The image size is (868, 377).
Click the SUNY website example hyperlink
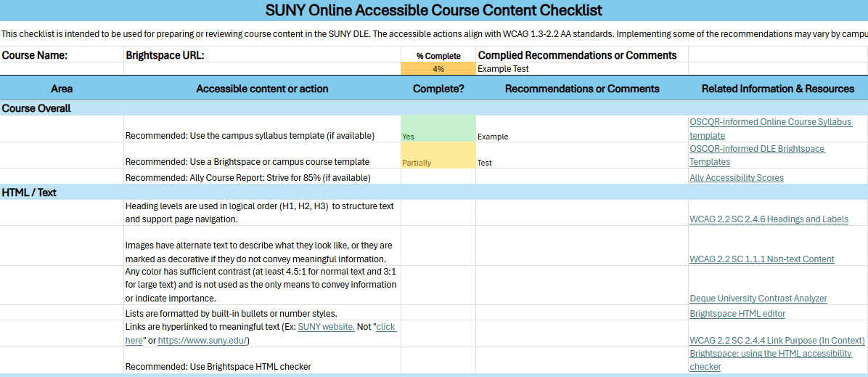pyautogui.click(x=326, y=328)
